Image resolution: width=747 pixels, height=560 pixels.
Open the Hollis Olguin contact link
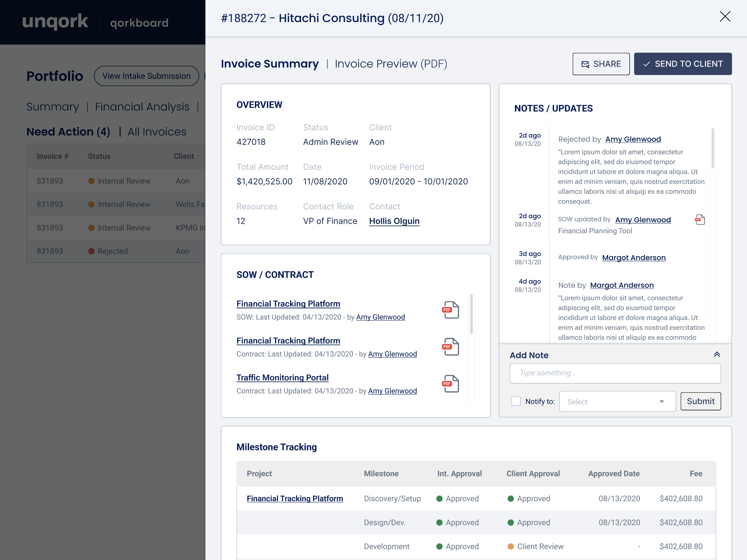click(394, 221)
